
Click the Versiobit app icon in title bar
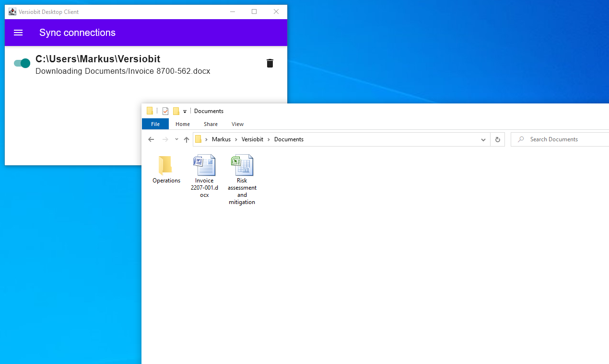tap(12, 11)
